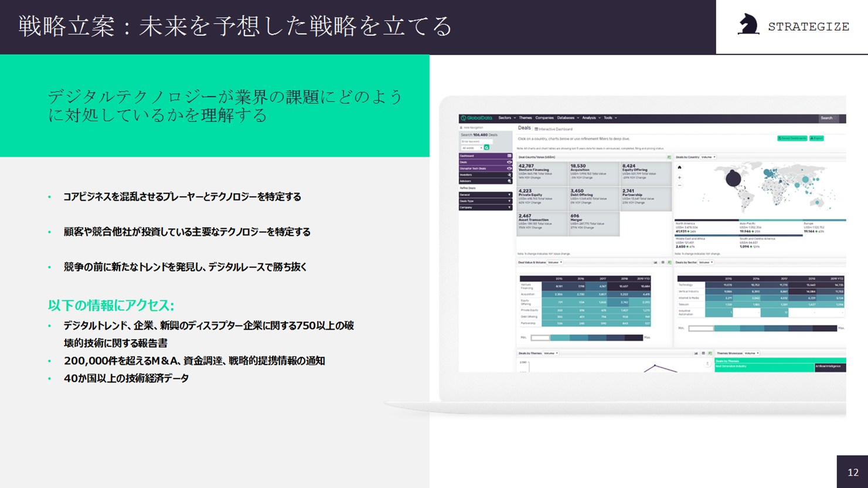Click the STRATEGIZE chess knight logo

pos(748,25)
